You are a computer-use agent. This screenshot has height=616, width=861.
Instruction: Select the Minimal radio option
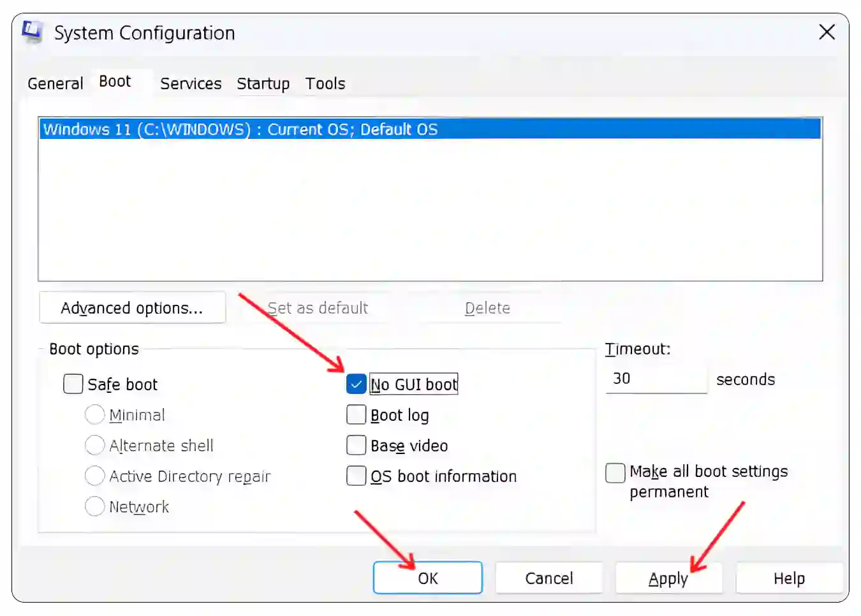tap(94, 414)
